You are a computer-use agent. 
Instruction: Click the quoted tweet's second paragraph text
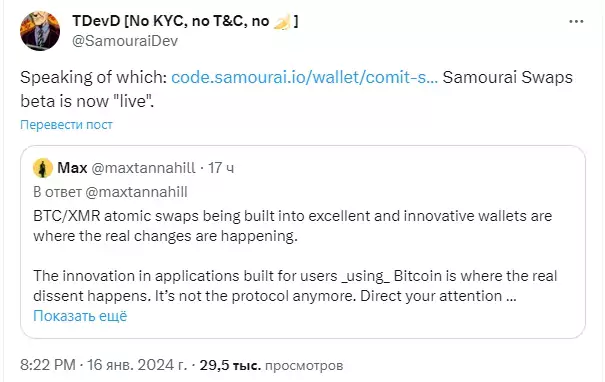pos(295,286)
